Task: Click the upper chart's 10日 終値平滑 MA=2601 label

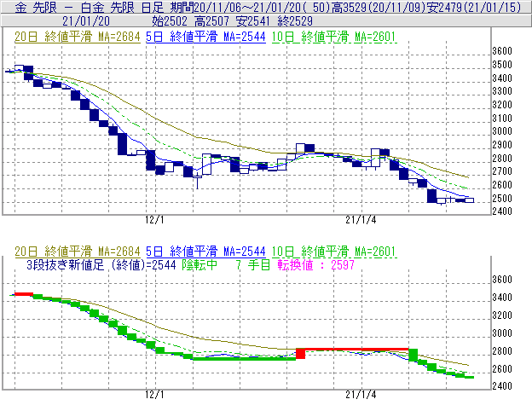Action: pos(334,37)
